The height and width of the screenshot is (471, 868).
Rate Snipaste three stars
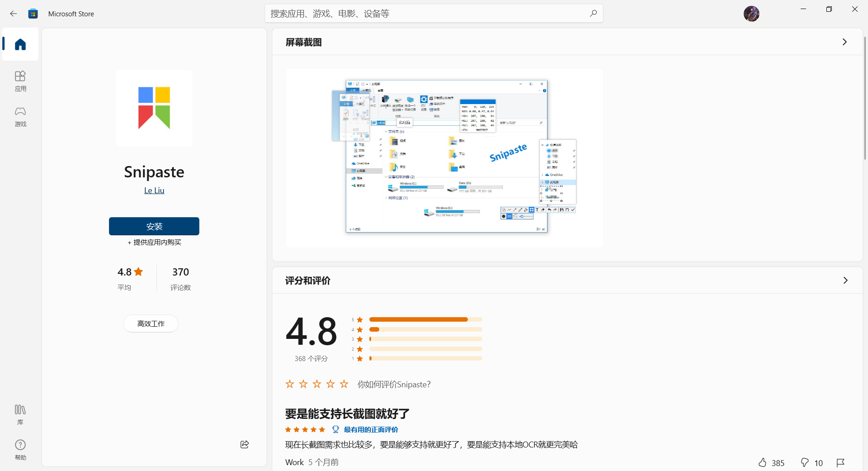317,384
